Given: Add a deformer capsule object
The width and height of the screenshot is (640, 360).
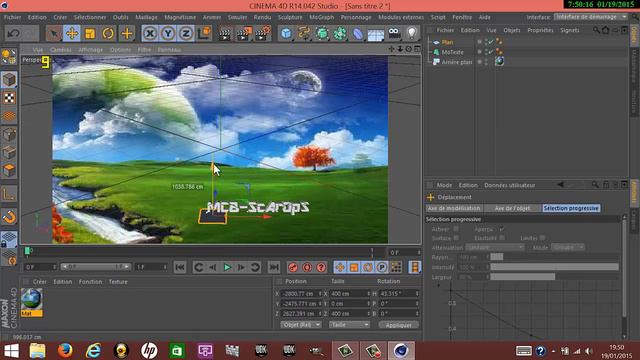Looking at the screenshot, I should (x=358, y=33).
